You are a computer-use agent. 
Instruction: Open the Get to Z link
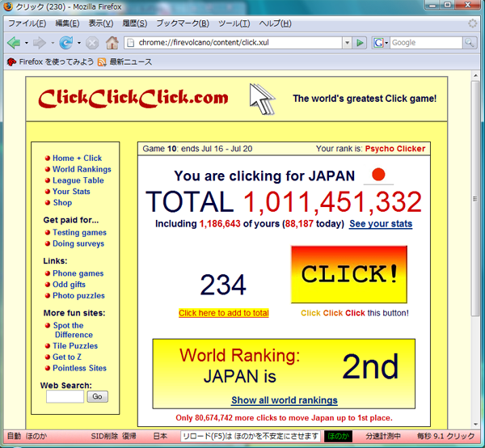67,357
